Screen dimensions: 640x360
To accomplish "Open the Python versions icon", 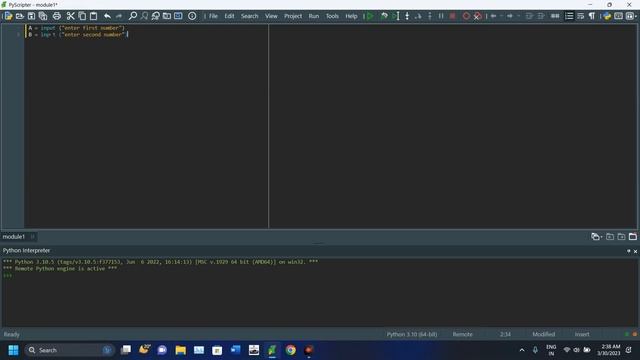I will pyautogui.click(x=607, y=16).
